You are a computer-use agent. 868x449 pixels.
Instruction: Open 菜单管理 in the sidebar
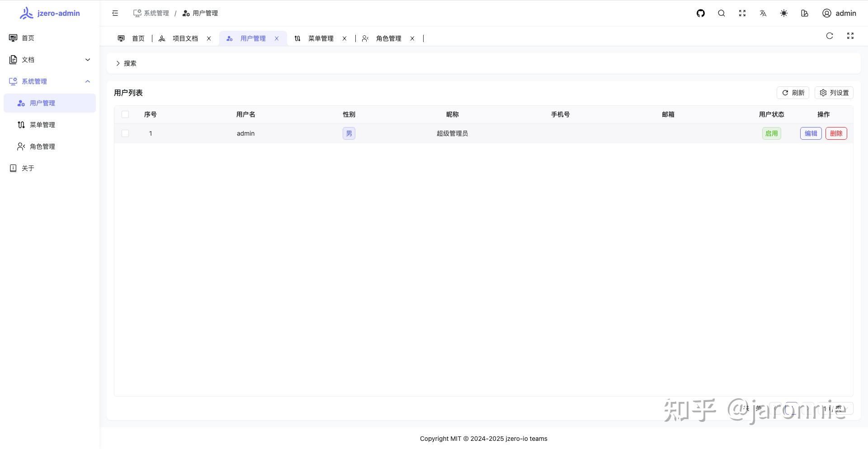[50, 125]
